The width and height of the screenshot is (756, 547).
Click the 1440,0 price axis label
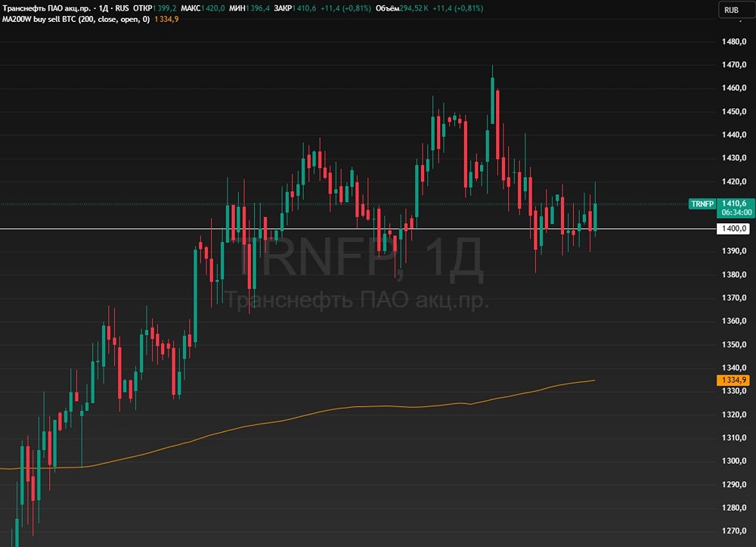(x=734, y=135)
